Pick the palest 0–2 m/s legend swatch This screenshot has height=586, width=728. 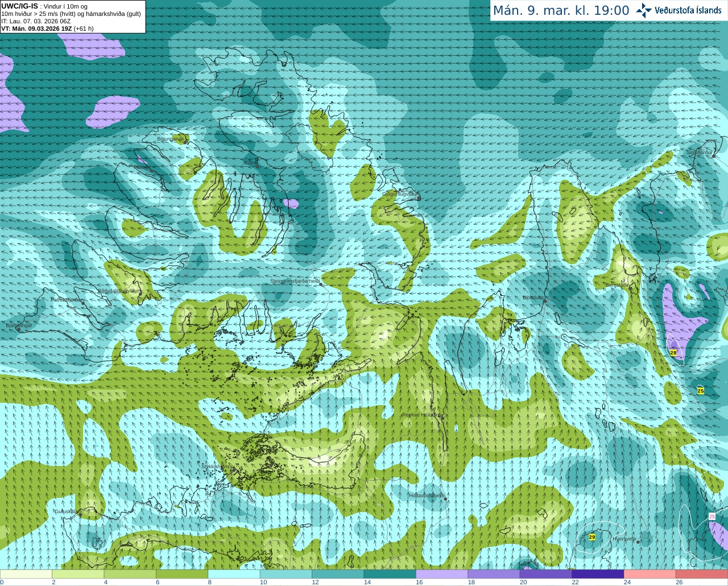[x=26, y=574]
